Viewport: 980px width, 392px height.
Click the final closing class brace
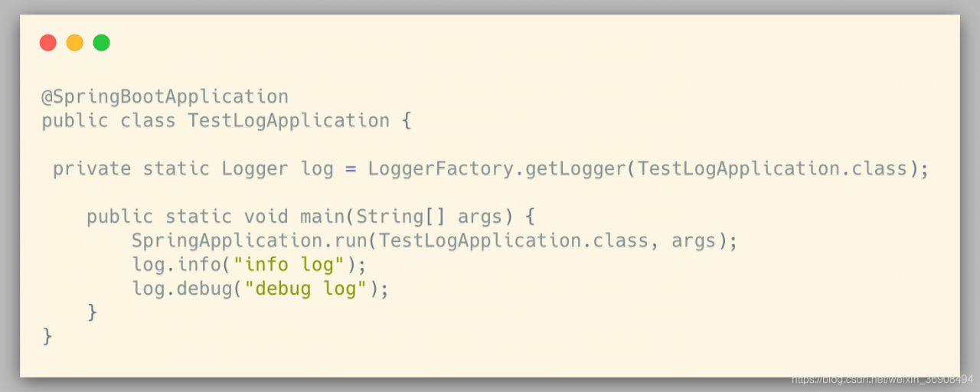47,336
